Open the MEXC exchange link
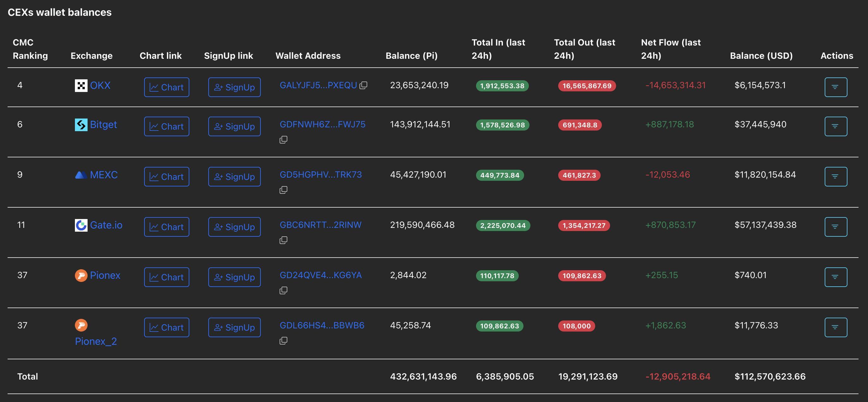Screen dimensions: 868x402 (103, 175)
